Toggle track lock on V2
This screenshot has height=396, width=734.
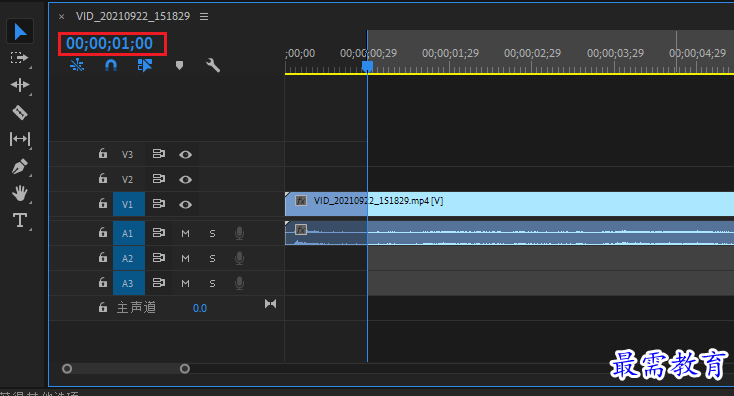[103, 179]
